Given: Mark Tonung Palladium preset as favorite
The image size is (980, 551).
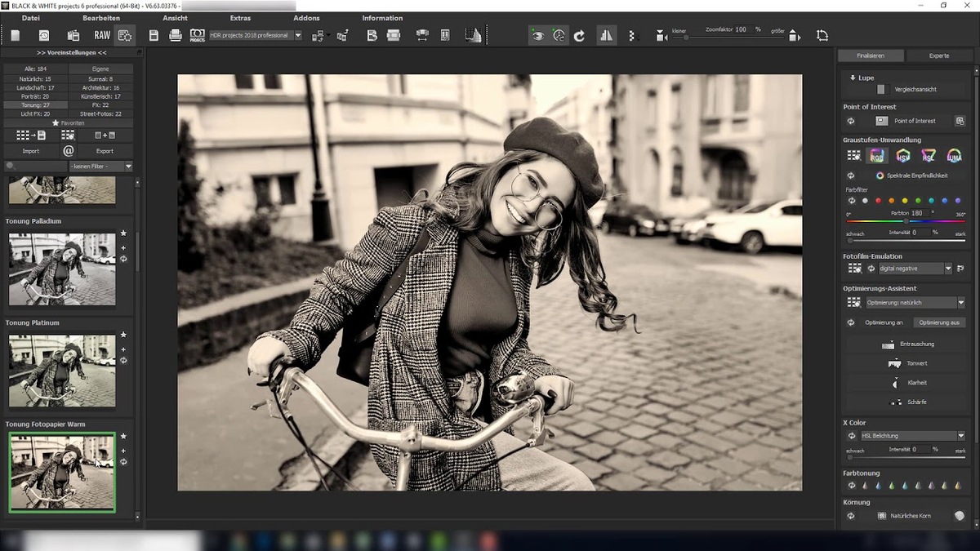Looking at the screenshot, I should [123, 233].
